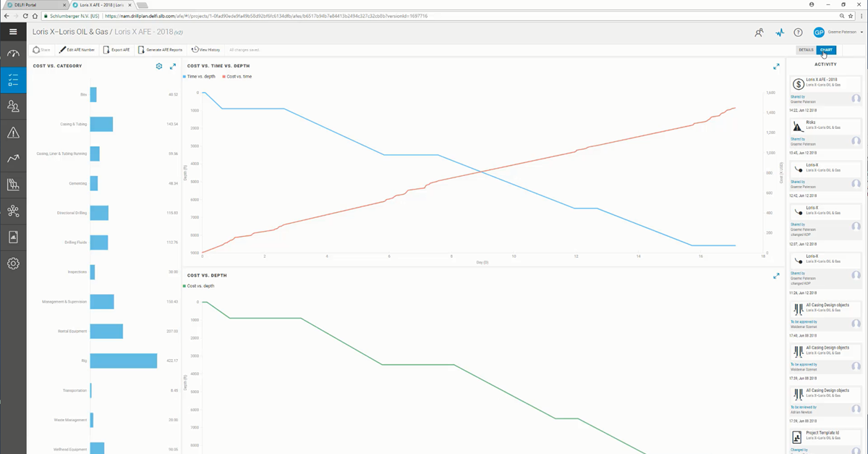Open the trend line chart sidebar icon
The height and width of the screenshot is (454, 868).
[x=13, y=159]
